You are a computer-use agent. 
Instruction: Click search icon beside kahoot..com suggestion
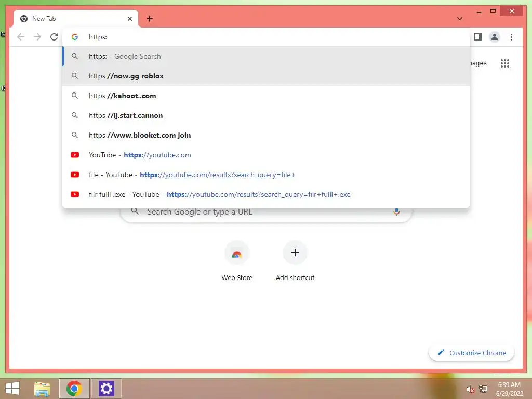(75, 96)
